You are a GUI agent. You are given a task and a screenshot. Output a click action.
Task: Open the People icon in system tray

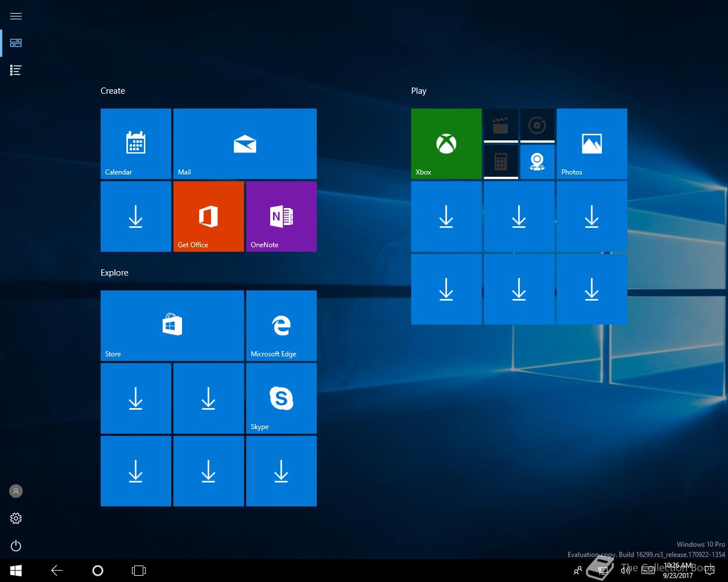coord(578,571)
